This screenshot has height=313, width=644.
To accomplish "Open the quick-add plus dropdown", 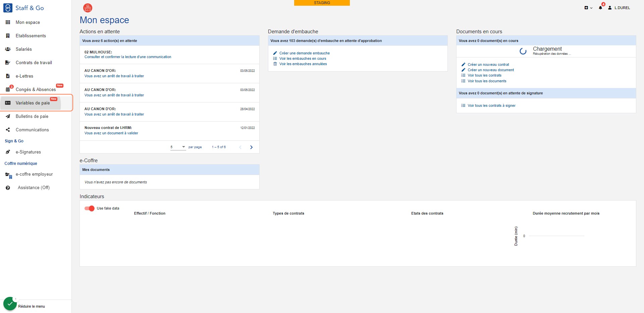I will coord(588,8).
